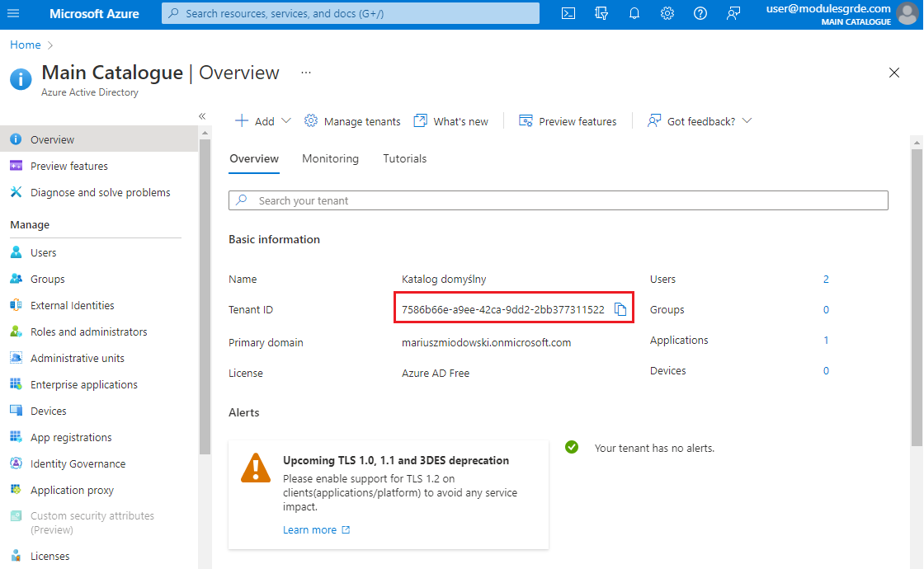Open Diagnose and solve problems
The image size is (924, 569).
(99, 193)
